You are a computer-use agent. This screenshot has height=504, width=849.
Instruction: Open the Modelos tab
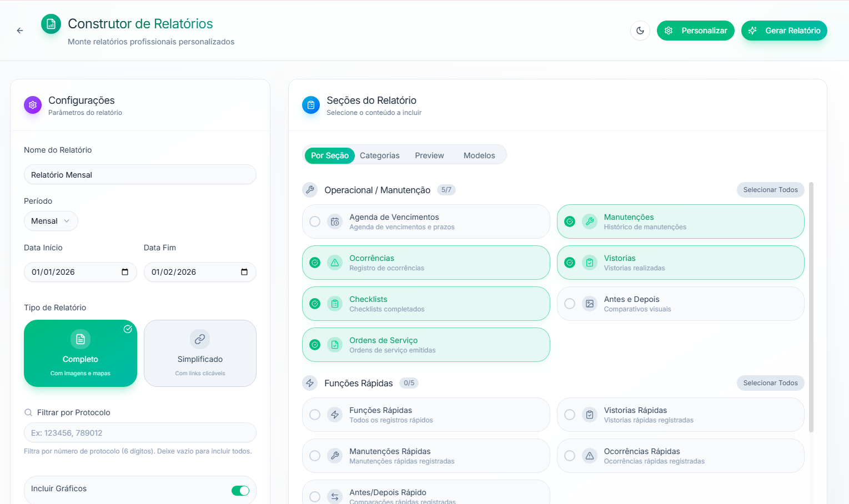(x=479, y=155)
